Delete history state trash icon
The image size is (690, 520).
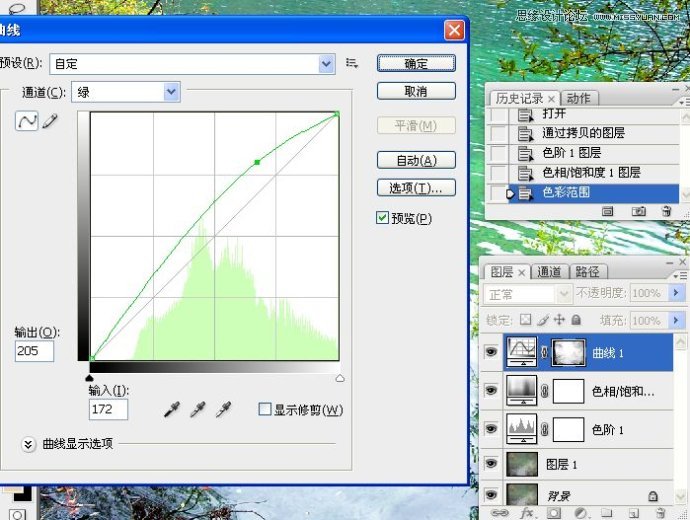(666, 212)
